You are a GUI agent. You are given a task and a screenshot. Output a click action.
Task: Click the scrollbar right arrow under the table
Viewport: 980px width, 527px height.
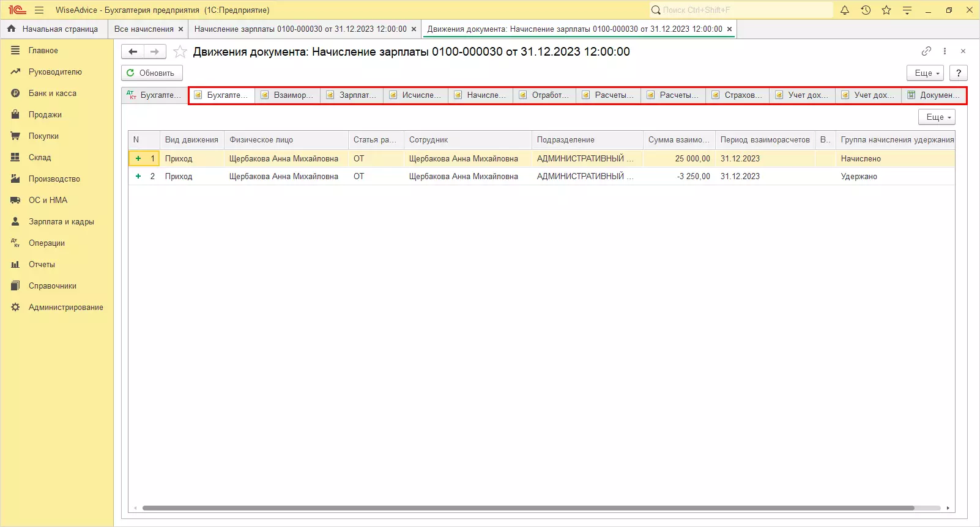(948, 508)
